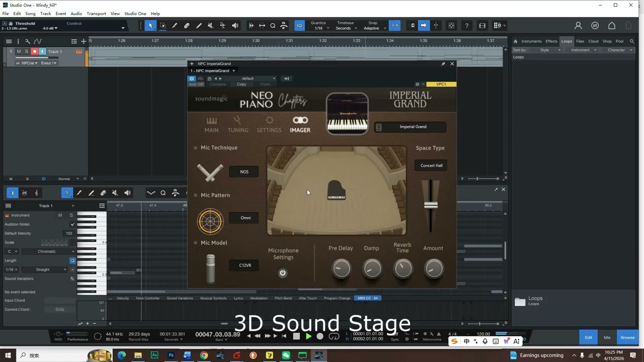Click the IQ quantize button
Viewport: 644px width, 362px height.
coord(299,25)
